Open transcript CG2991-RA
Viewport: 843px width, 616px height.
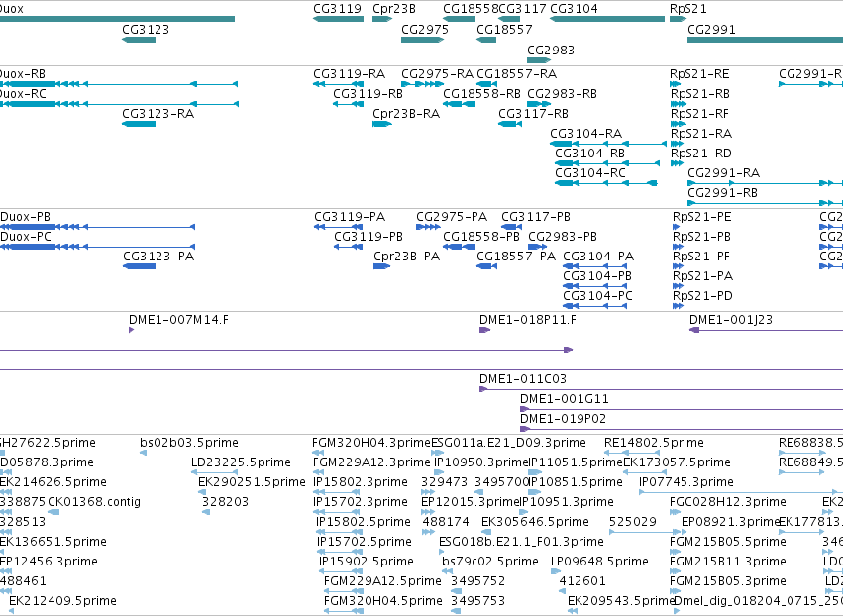click(x=724, y=173)
